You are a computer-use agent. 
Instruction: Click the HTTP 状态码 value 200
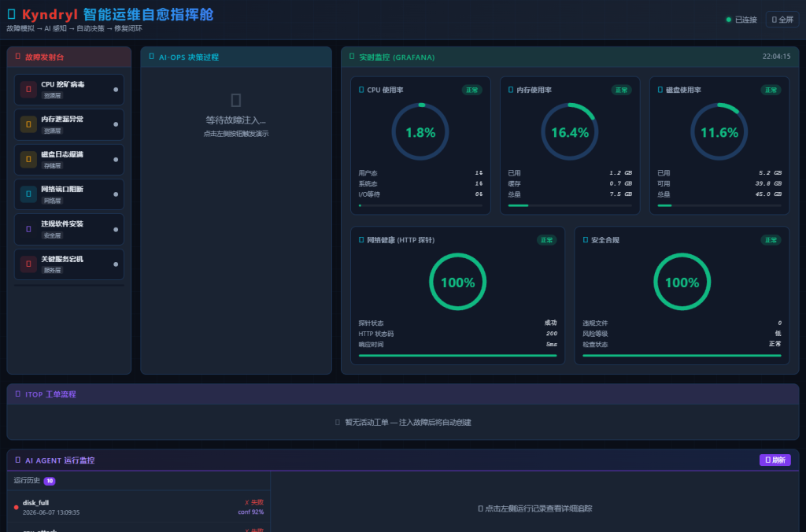click(x=552, y=334)
